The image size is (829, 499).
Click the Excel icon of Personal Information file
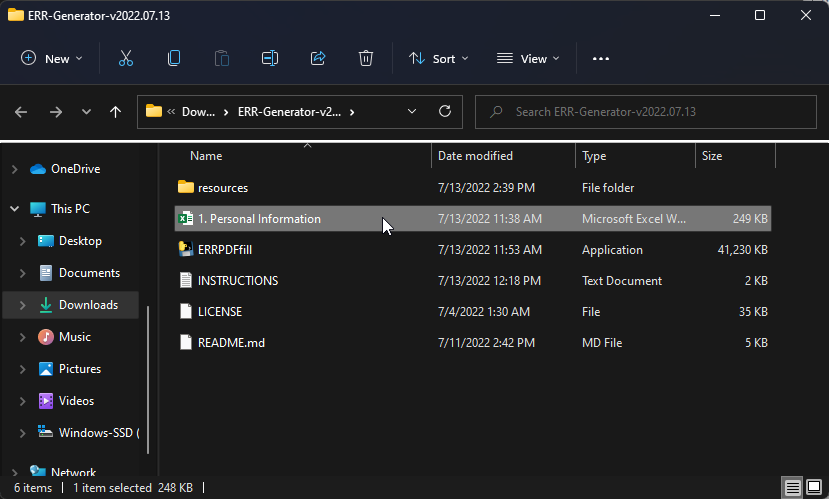click(x=186, y=218)
